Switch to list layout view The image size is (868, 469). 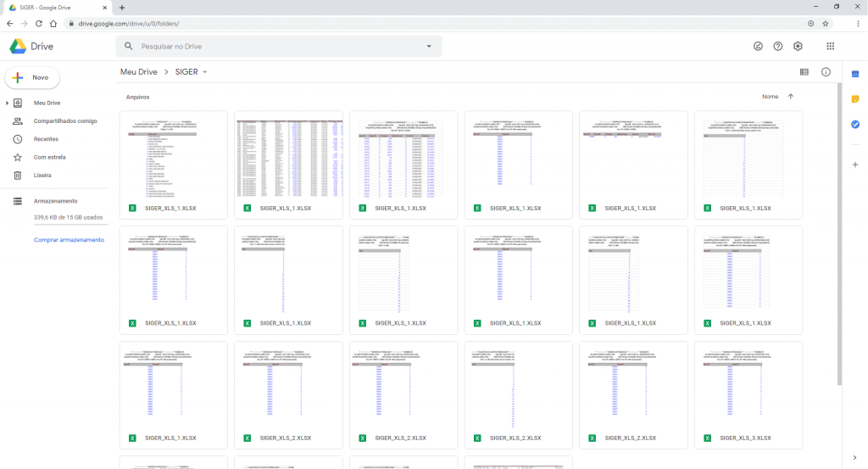[x=804, y=72]
